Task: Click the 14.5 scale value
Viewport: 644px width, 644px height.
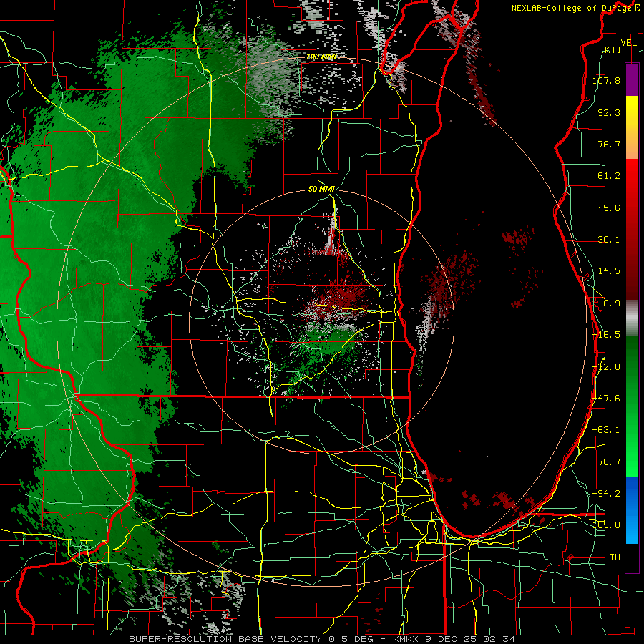Action: tap(609, 271)
